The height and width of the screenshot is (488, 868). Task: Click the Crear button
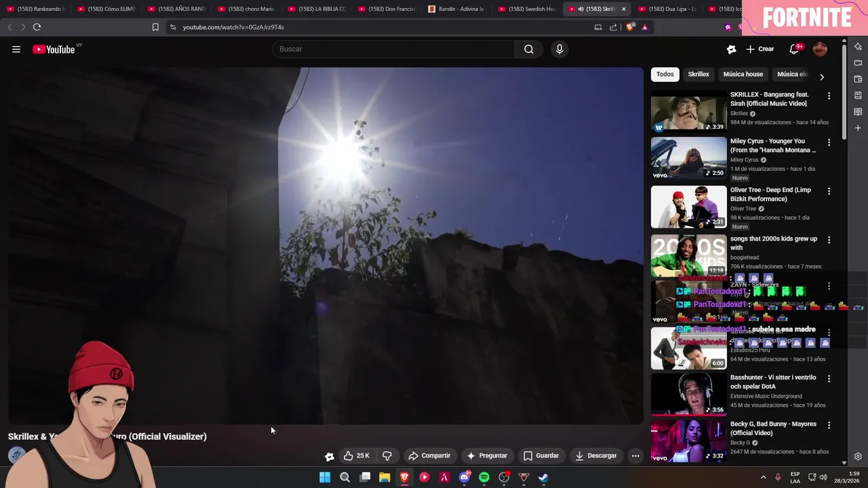tap(759, 49)
